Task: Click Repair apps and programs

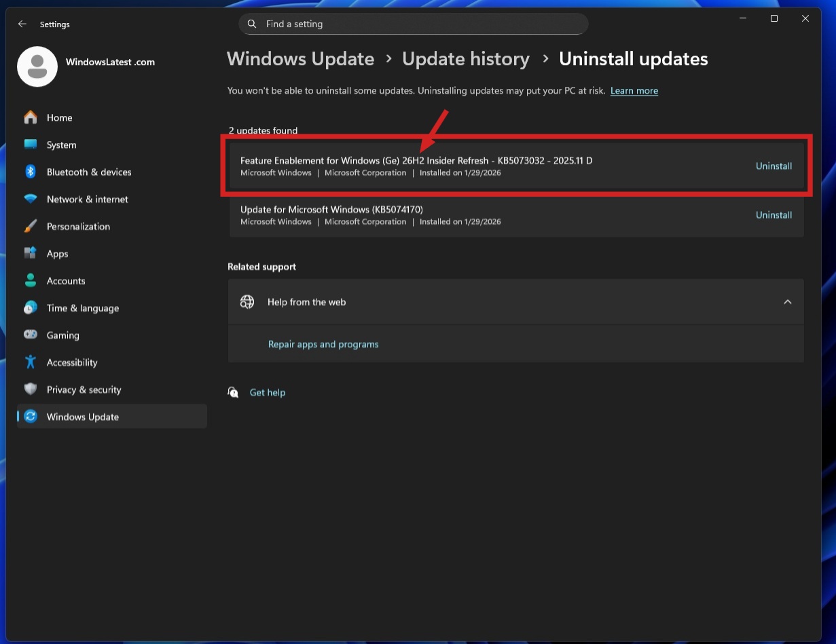Action: pos(323,344)
